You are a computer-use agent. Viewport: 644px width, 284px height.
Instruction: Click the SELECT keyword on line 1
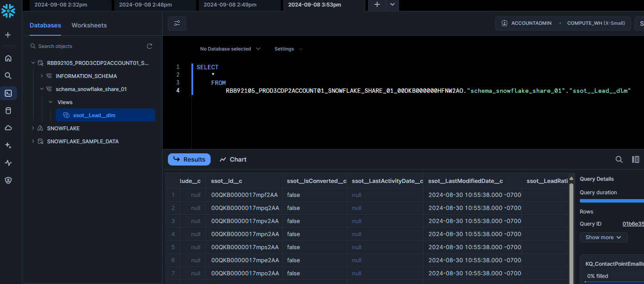[x=208, y=67]
